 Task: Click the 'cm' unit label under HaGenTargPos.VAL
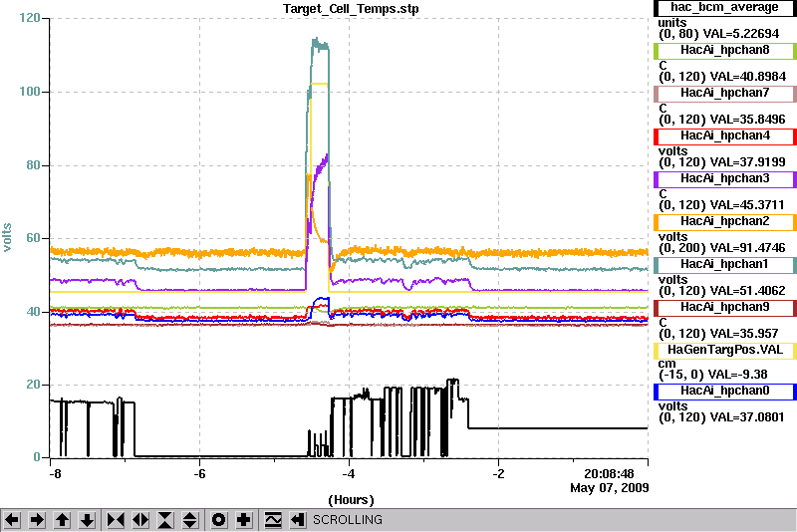[666, 364]
